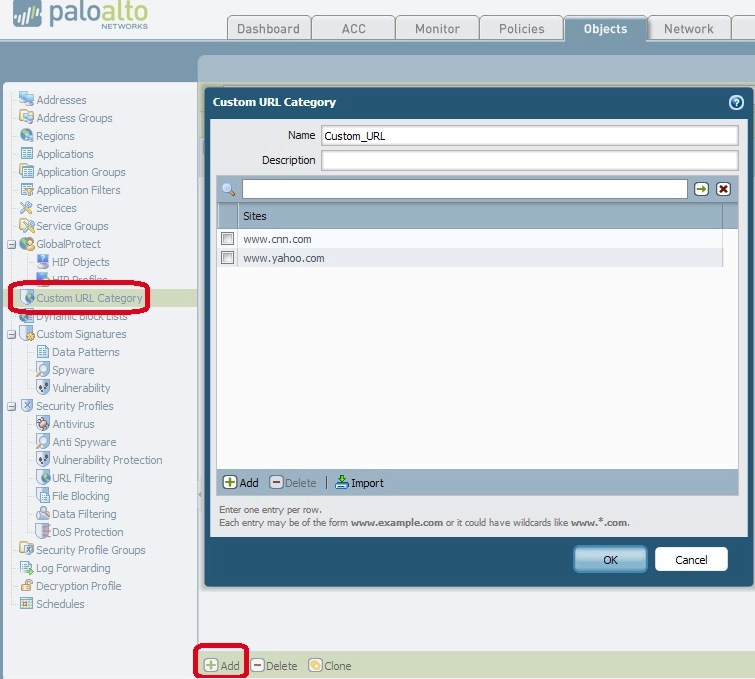This screenshot has width=755, height=679.
Task: Click the Address Groups icon
Action: [x=26, y=117]
